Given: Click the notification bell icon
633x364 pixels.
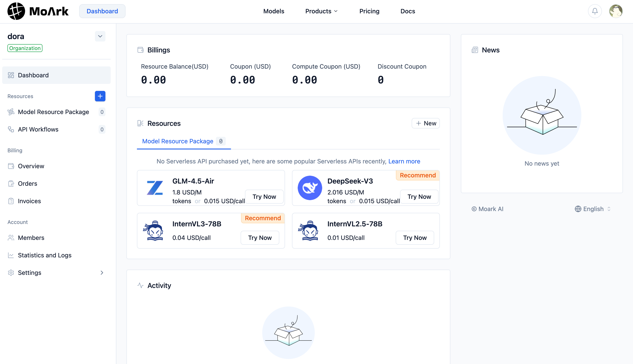Looking at the screenshot, I should tap(595, 11).
